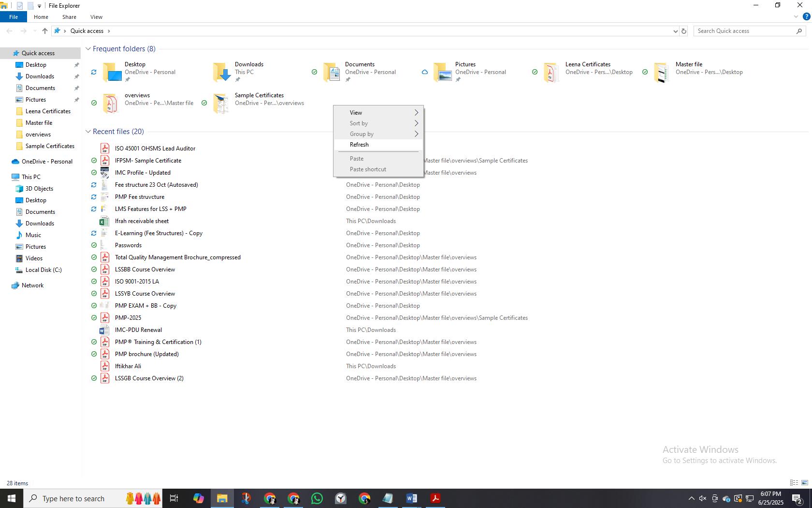Select the Leena Certificates frequent folder icon
Viewport: 812px width, 508px height.
click(552, 73)
